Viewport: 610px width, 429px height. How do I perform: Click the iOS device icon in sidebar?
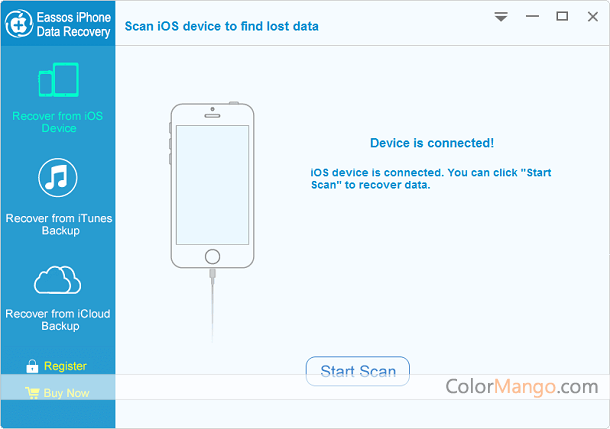(x=58, y=80)
